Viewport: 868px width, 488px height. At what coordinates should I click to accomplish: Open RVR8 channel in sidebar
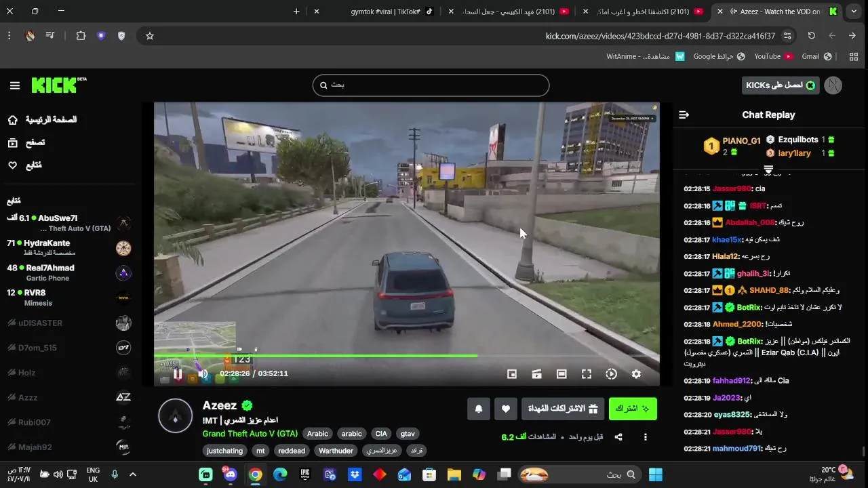pyautogui.click(x=68, y=297)
